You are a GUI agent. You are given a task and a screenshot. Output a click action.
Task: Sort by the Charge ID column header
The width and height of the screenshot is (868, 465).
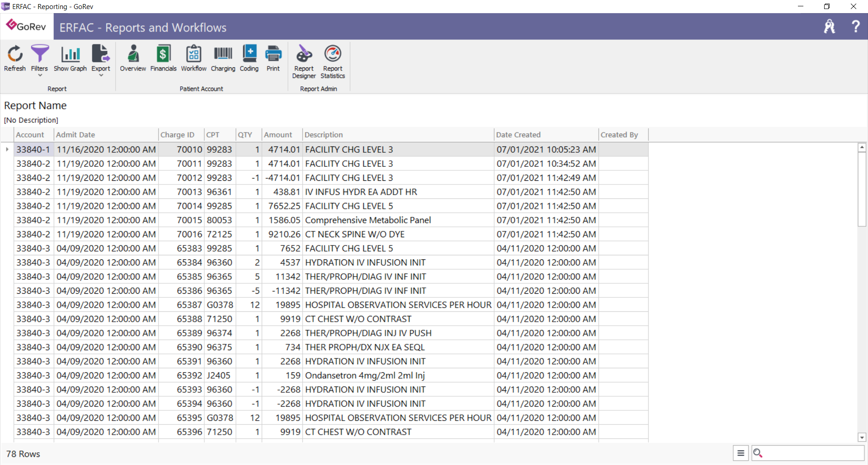(x=181, y=135)
